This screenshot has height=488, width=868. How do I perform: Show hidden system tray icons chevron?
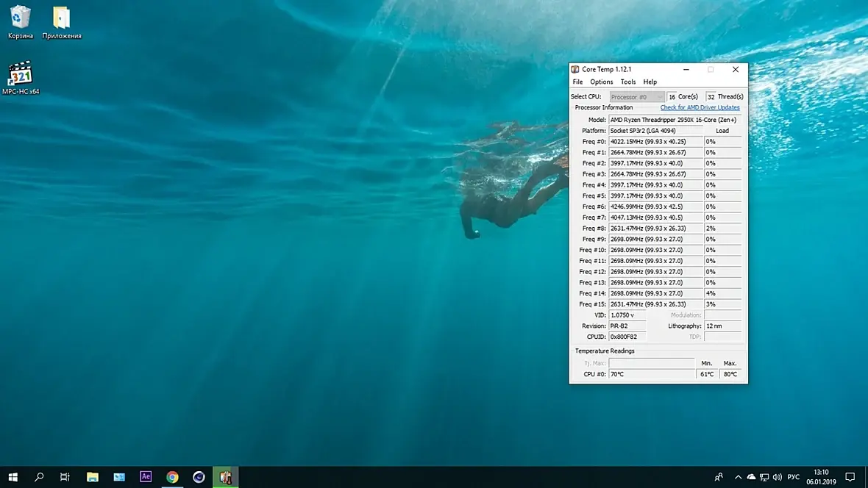(738, 477)
